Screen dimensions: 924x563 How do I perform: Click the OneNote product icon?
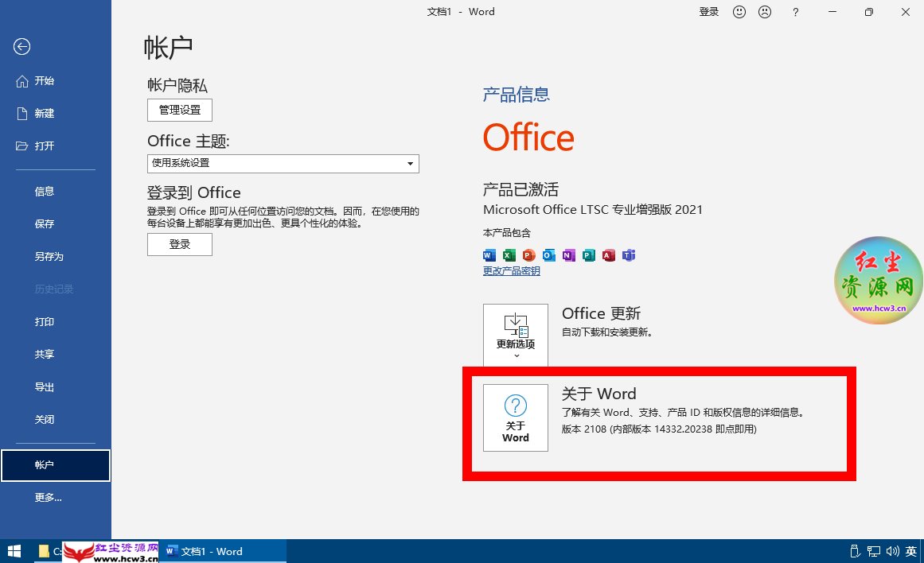569,255
